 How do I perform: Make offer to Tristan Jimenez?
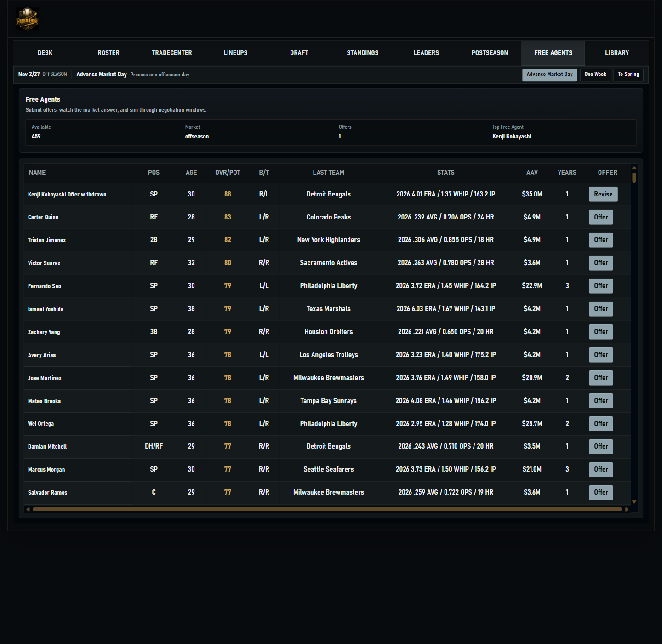click(x=601, y=240)
